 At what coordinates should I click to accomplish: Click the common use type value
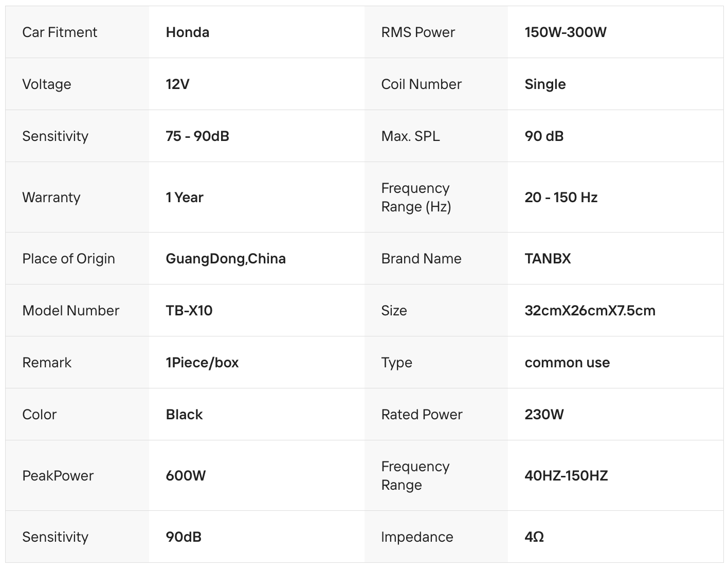[x=567, y=363]
